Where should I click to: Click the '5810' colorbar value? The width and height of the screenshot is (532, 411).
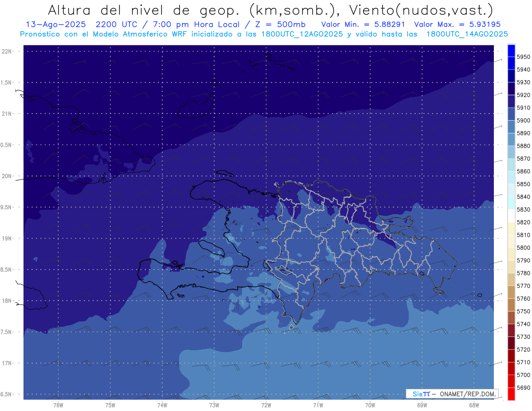pos(523,235)
